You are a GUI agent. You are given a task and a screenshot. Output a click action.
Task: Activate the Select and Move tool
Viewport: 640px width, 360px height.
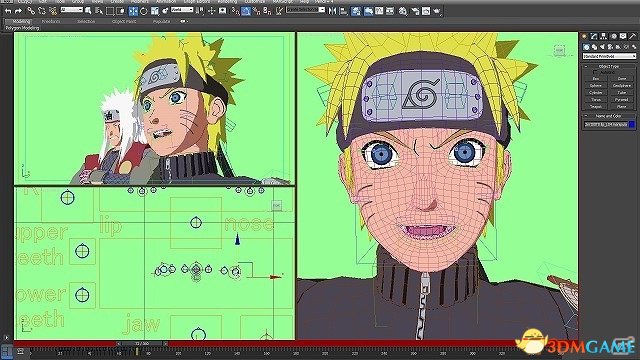coord(133,11)
